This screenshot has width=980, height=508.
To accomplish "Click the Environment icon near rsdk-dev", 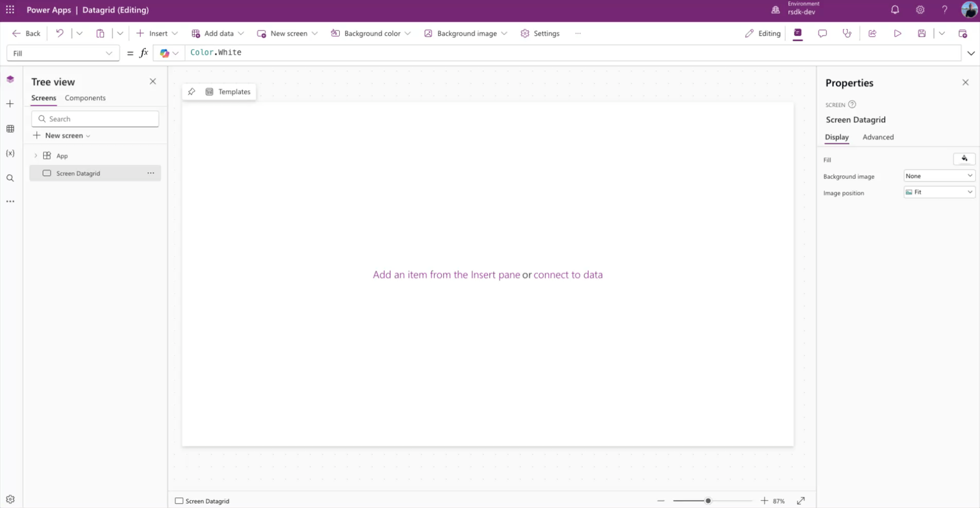I will click(776, 10).
